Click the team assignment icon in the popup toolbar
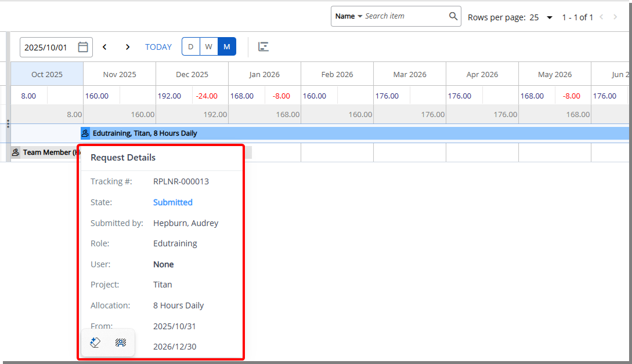This screenshot has height=364, width=632. [120, 342]
